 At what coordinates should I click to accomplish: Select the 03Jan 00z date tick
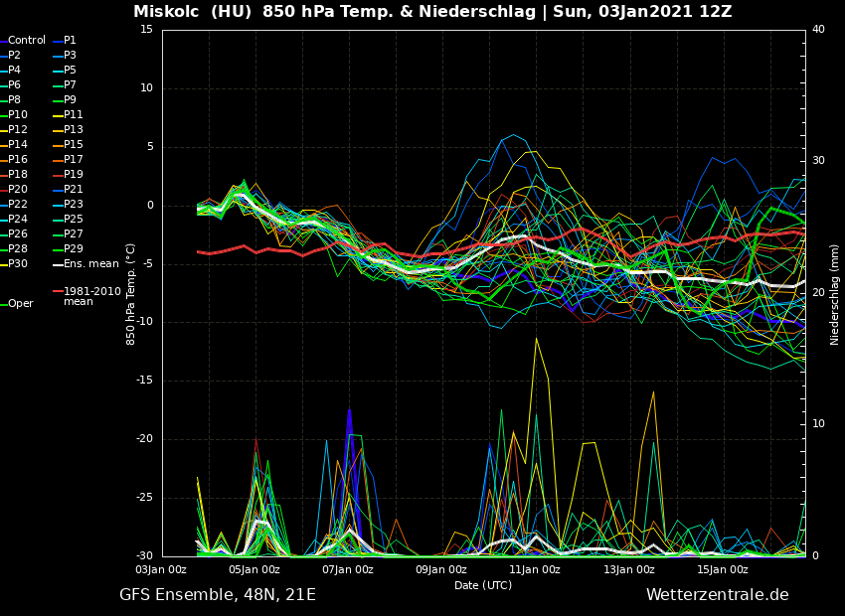pyautogui.click(x=161, y=570)
